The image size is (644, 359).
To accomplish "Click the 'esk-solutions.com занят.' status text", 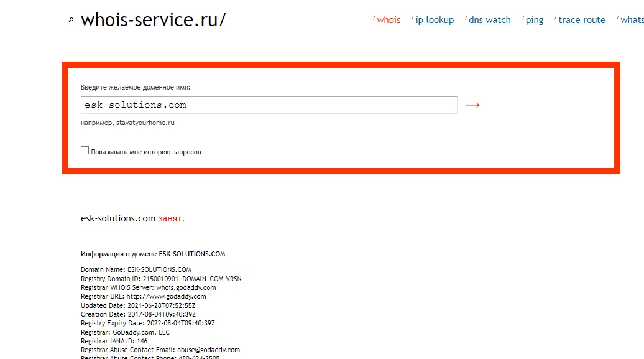I will click(x=132, y=218).
